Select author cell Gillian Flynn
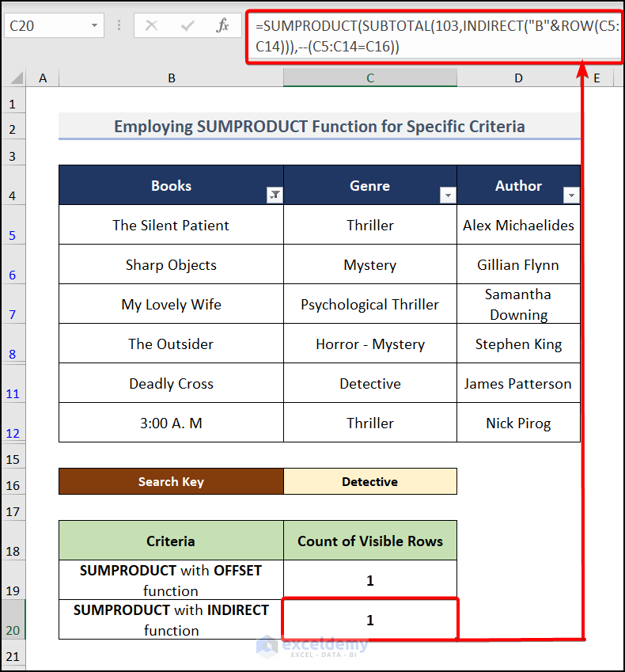Viewport: 625px width, 672px height. tap(518, 264)
